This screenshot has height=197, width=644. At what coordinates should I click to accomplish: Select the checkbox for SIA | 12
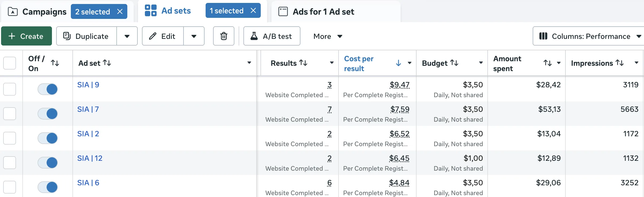(10, 162)
